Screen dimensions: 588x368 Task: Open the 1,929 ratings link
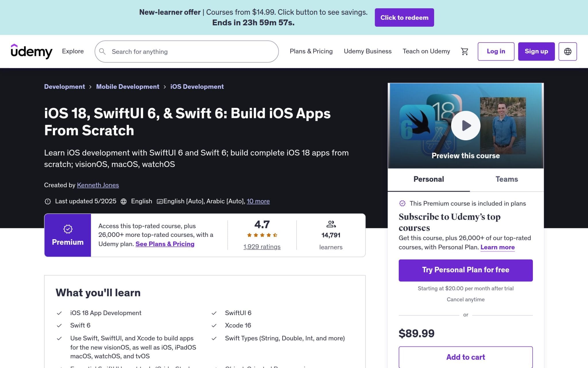coord(262,247)
